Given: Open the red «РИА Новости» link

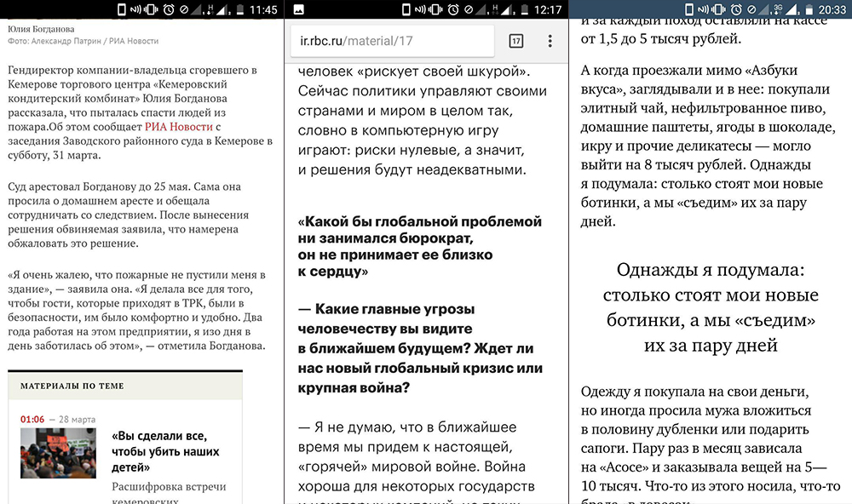Looking at the screenshot, I should tap(179, 127).
